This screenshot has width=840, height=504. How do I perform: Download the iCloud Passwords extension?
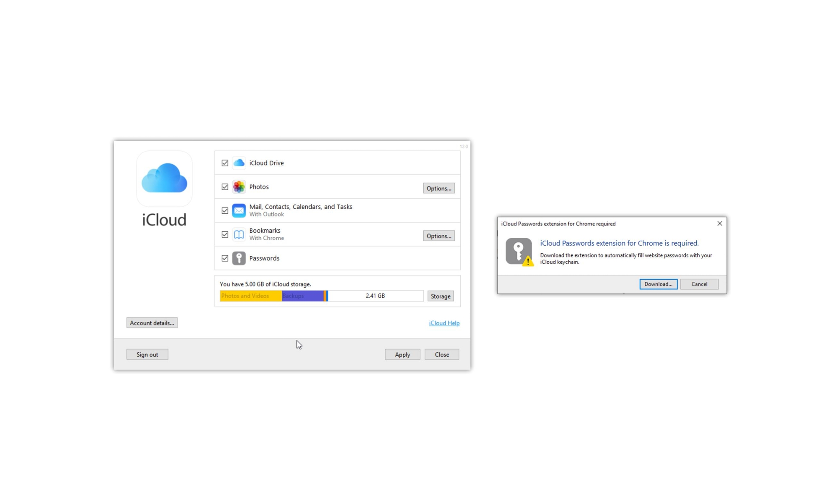click(658, 284)
